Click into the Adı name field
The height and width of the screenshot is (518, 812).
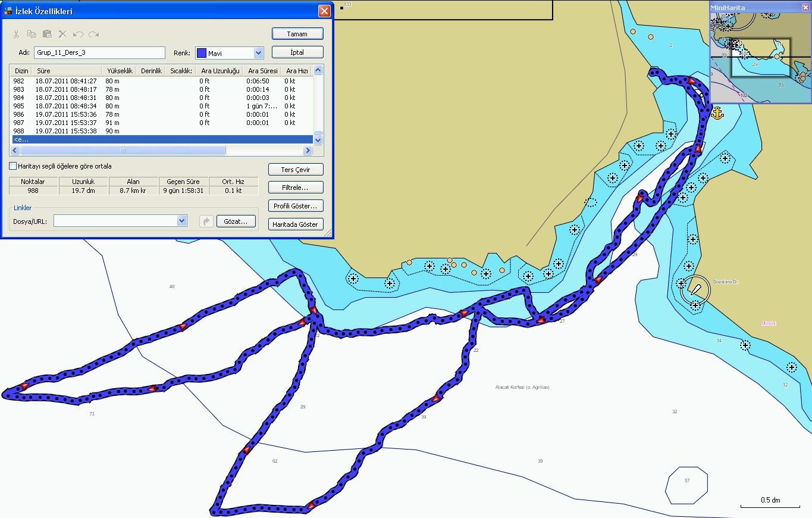pos(99,53)
